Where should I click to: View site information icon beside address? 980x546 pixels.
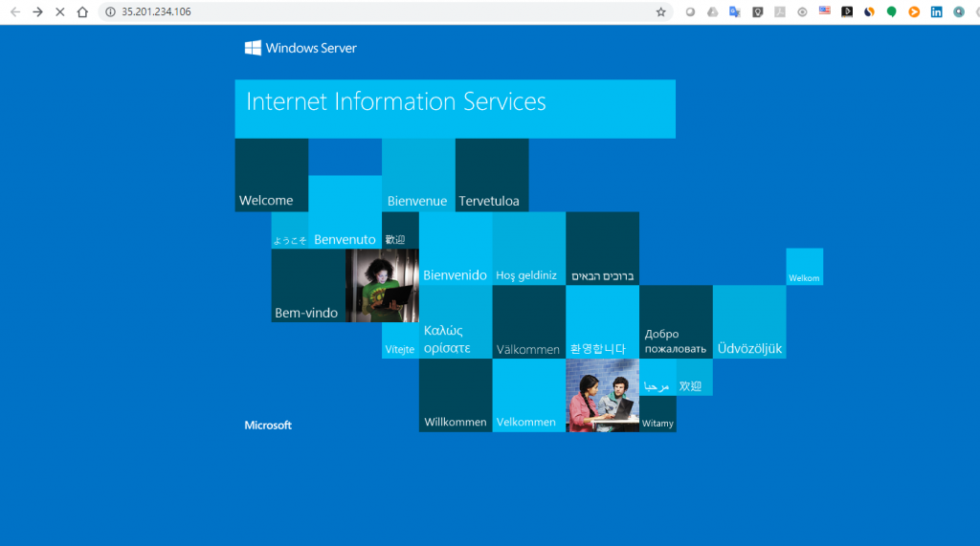coord(111,11)
